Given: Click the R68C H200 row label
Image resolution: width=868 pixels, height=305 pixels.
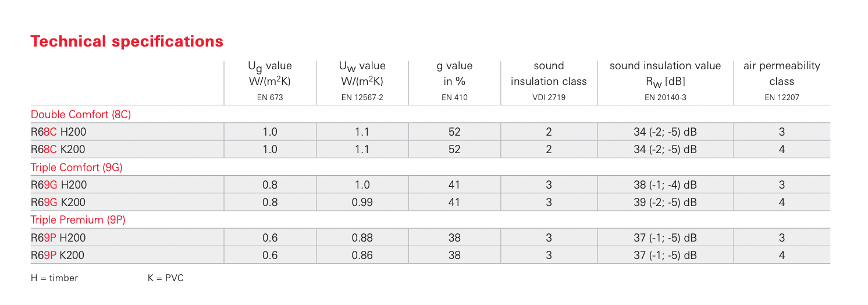Looking at the screenshot, I should [x=59, y=132].
